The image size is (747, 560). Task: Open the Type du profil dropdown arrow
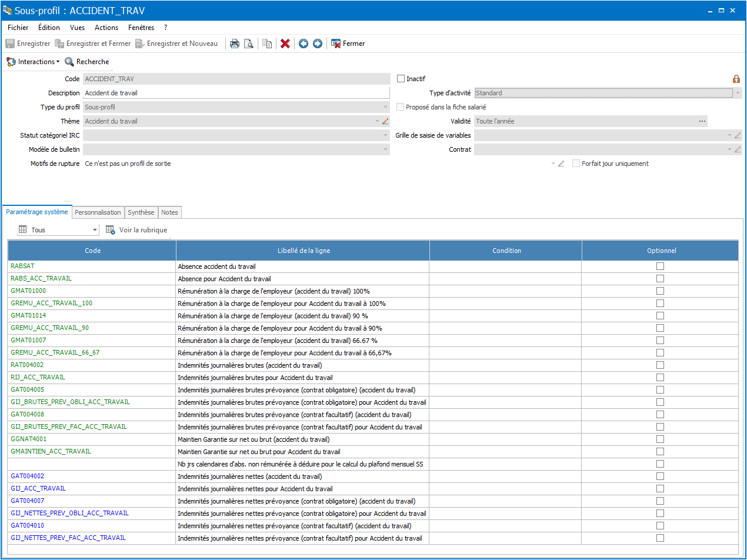pyautogui.click(x=385, y=107)
